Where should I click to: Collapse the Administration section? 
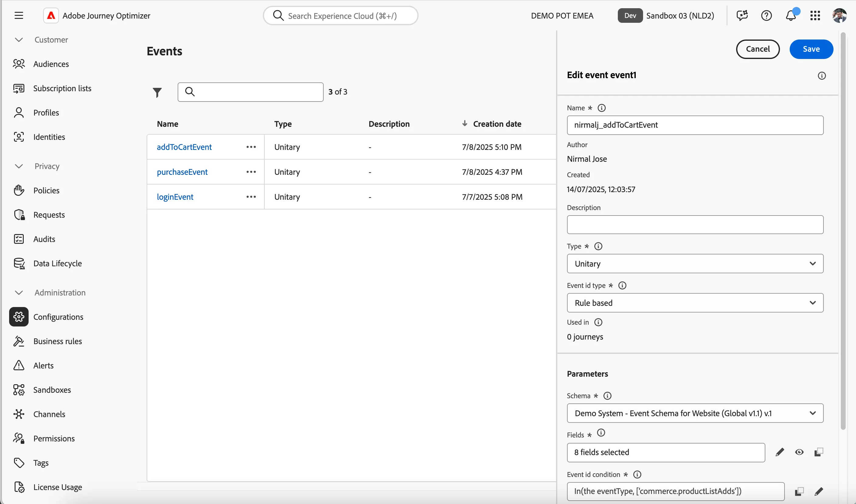[x=19, y=292]
